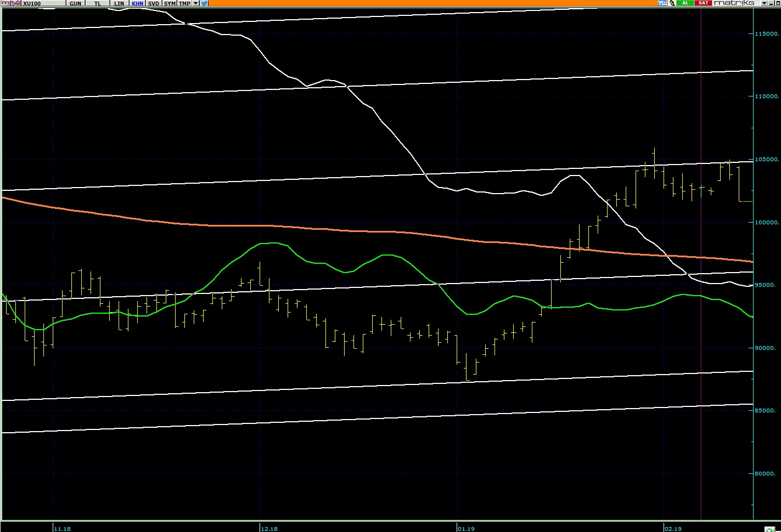This screenshot has height=532, width=781.
Task: Expand the dropdown arrow next to TMP
Action: click(x=195, y=3)
